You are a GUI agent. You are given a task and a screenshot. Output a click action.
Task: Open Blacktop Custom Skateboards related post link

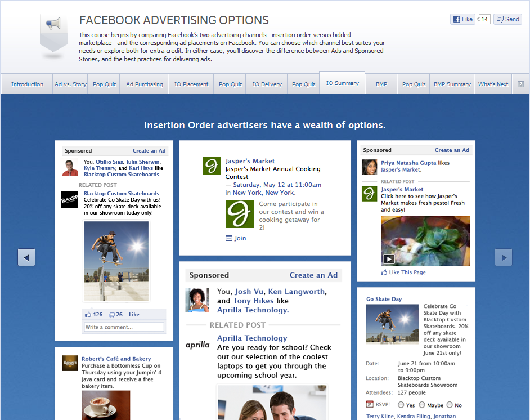[122, 194]
